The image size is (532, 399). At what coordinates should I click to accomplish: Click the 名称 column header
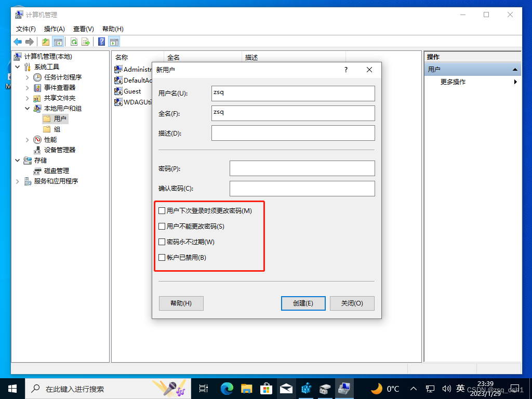[138, 57]
